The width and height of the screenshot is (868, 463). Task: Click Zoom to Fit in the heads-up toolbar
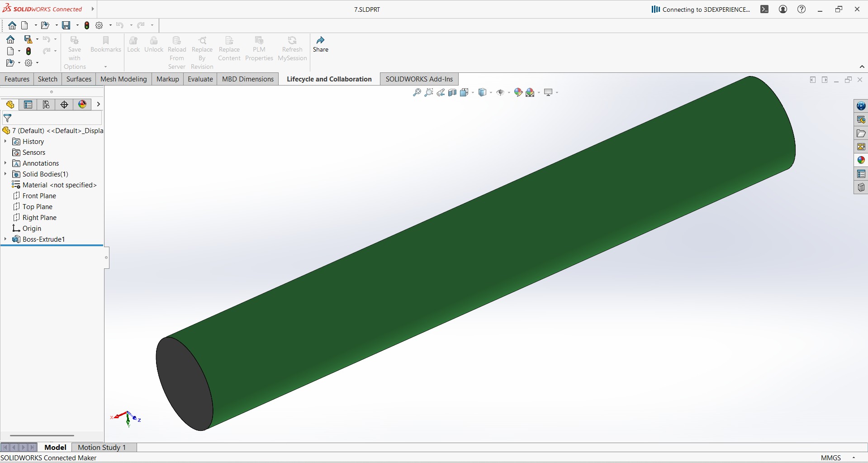pyautogui.click(x=417, y=92)
